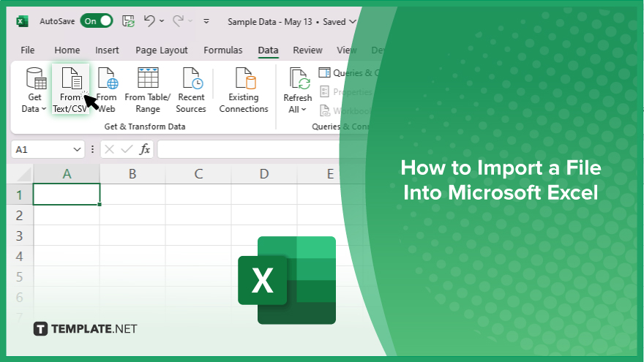Select row 4 header
644x362 pixels.
(19, 256)
